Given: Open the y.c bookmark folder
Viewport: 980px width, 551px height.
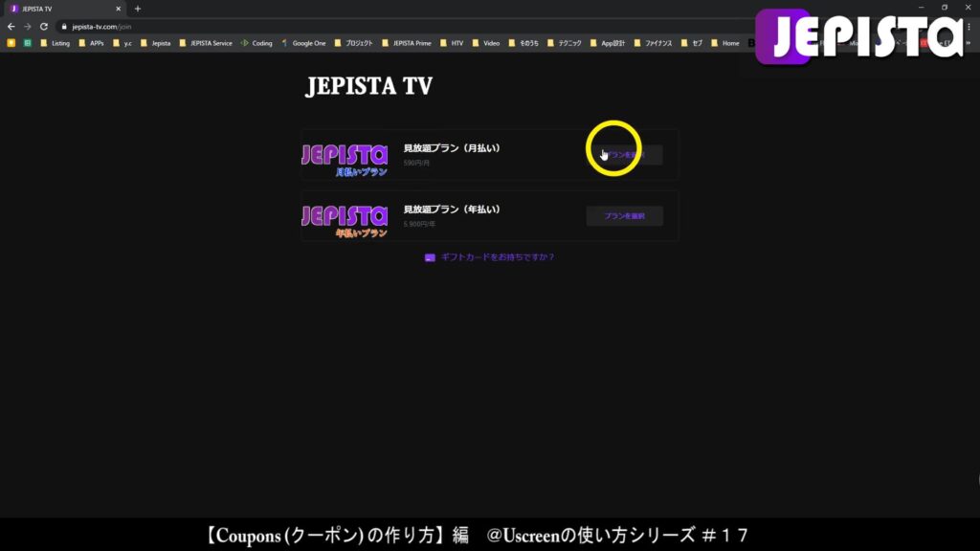Looking at the screenshot, I should [x=122, y=43].
